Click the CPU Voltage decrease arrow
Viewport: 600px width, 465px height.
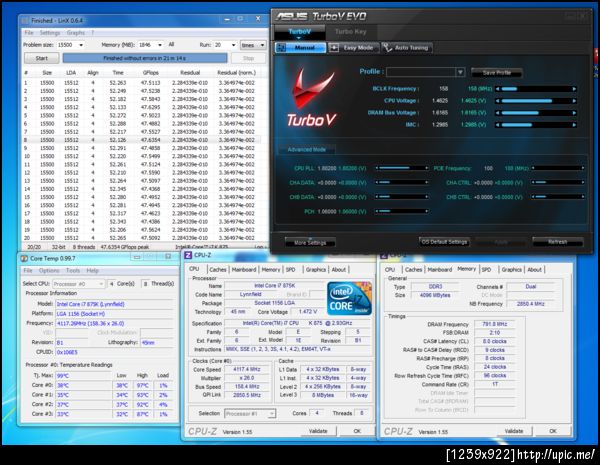(497, 101)
